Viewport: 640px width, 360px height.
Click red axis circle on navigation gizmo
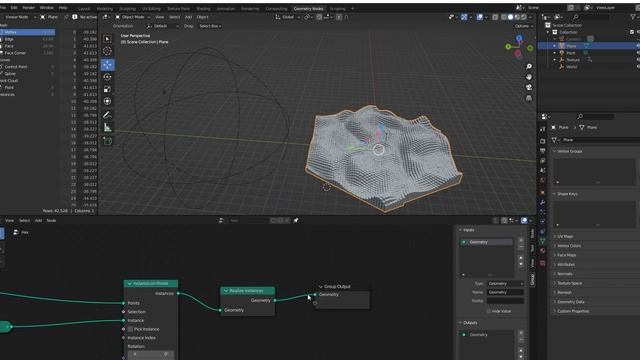(518, 53)
